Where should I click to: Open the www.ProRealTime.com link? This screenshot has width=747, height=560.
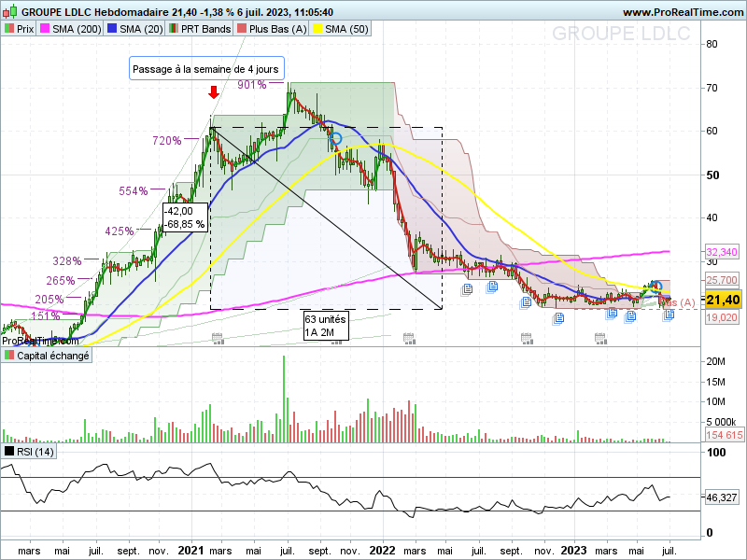[683, 12]
